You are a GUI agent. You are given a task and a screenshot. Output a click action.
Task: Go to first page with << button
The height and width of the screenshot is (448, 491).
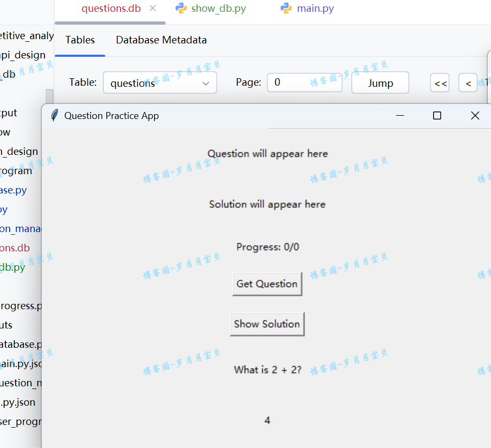(x=440, y=83)
